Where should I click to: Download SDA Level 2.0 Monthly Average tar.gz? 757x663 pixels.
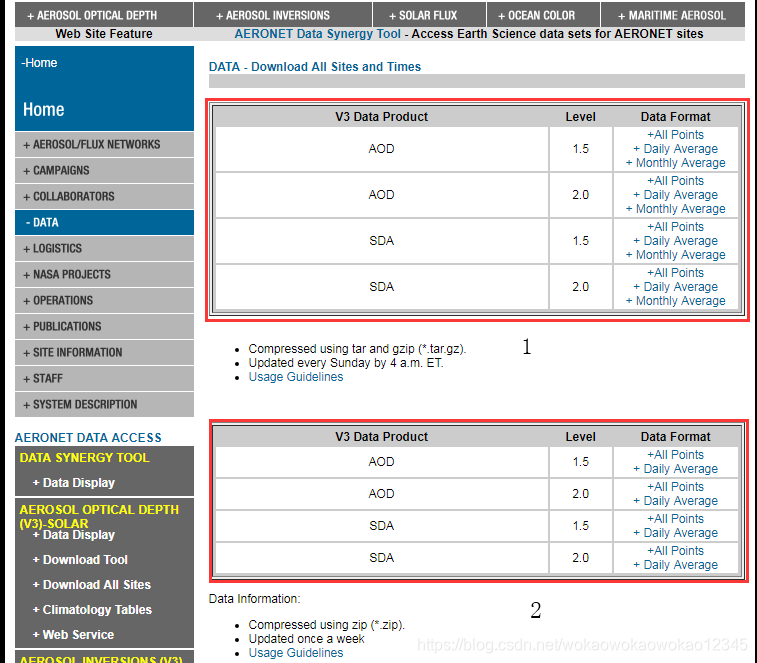pyautogui.click(x=675, y=300)
